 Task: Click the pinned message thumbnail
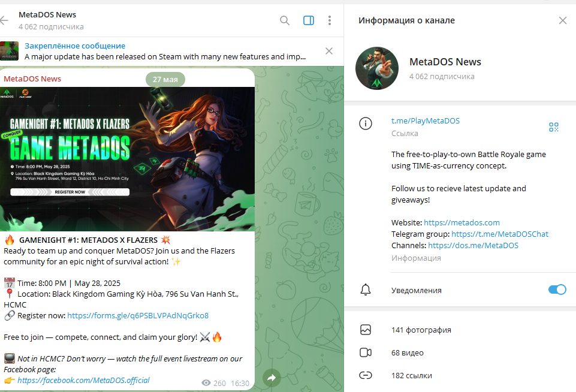coord(9,51)
